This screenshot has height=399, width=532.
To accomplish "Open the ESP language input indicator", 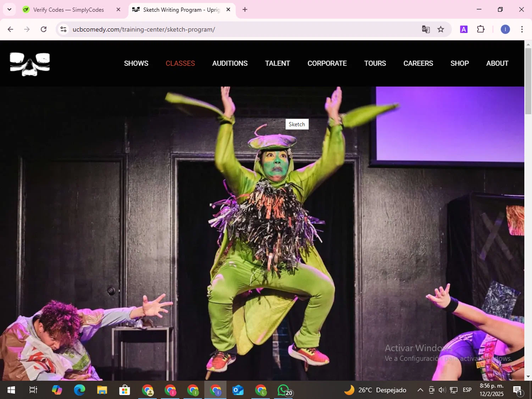I will tap(467, 390).
